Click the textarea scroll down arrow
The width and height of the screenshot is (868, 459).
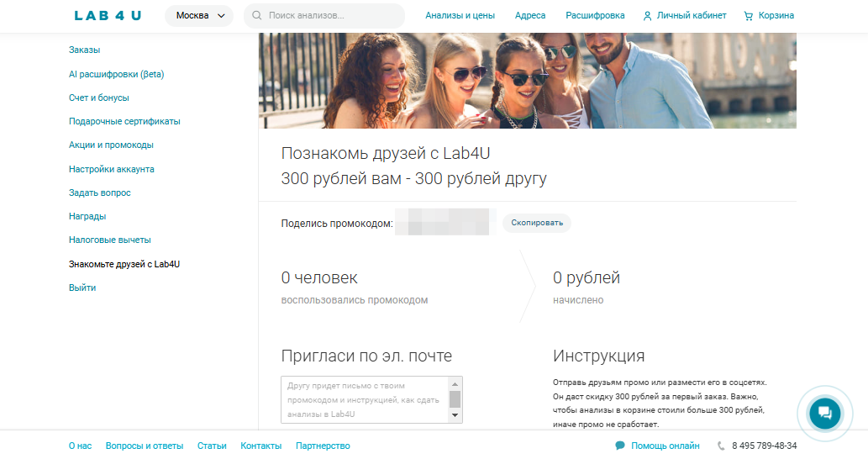click(x=455, y=416)
